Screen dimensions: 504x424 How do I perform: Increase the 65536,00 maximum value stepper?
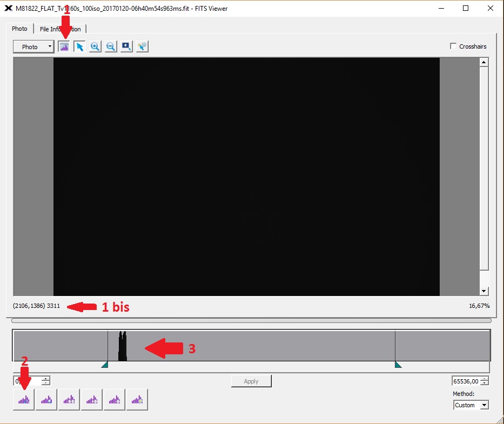485,379
